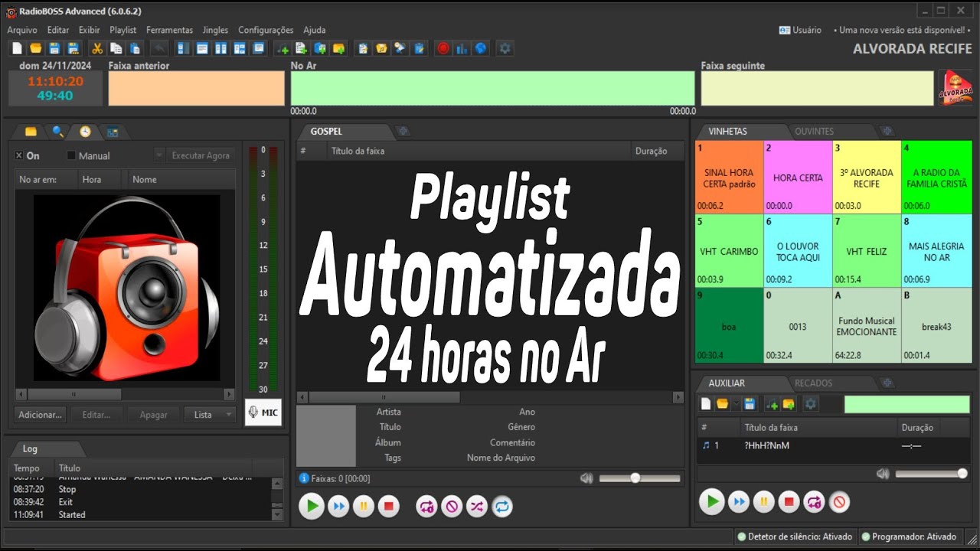Click shuffle icon in main player controls
Image resolution: width=980 pixels, height=551 pixels.
[477, 506]
